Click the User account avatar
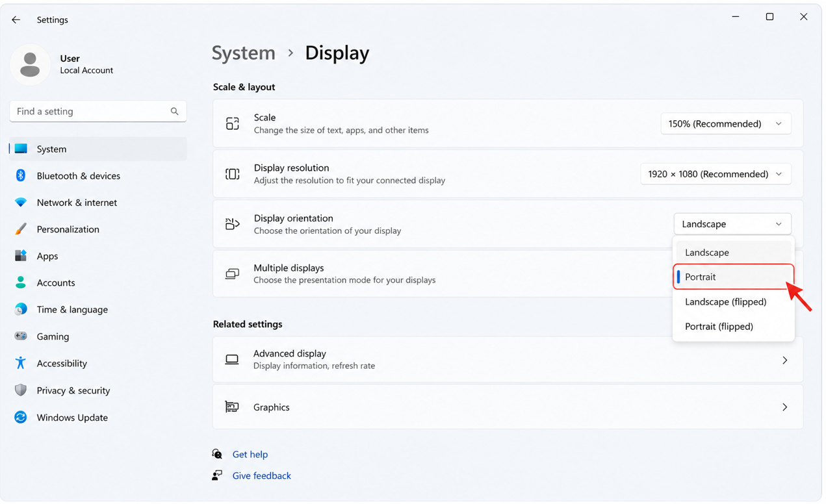The image size is (826, 504). [30, 65]
